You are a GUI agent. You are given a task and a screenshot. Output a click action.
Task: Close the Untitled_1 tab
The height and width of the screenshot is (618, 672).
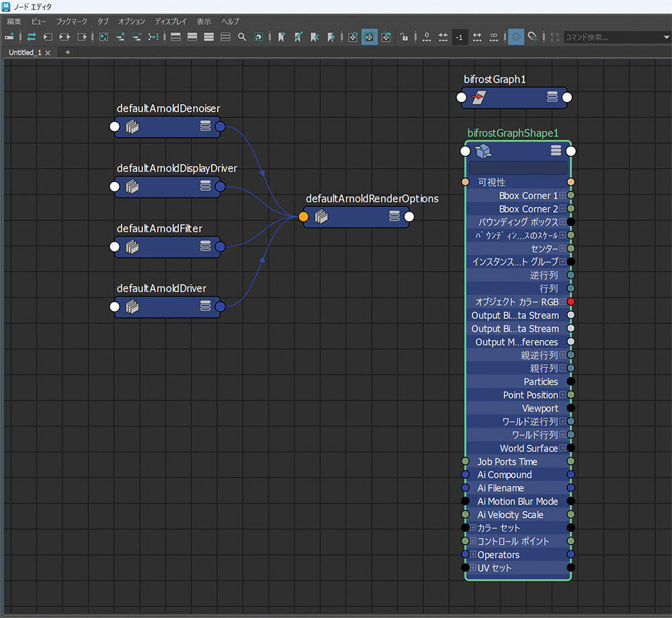point(48,52)
